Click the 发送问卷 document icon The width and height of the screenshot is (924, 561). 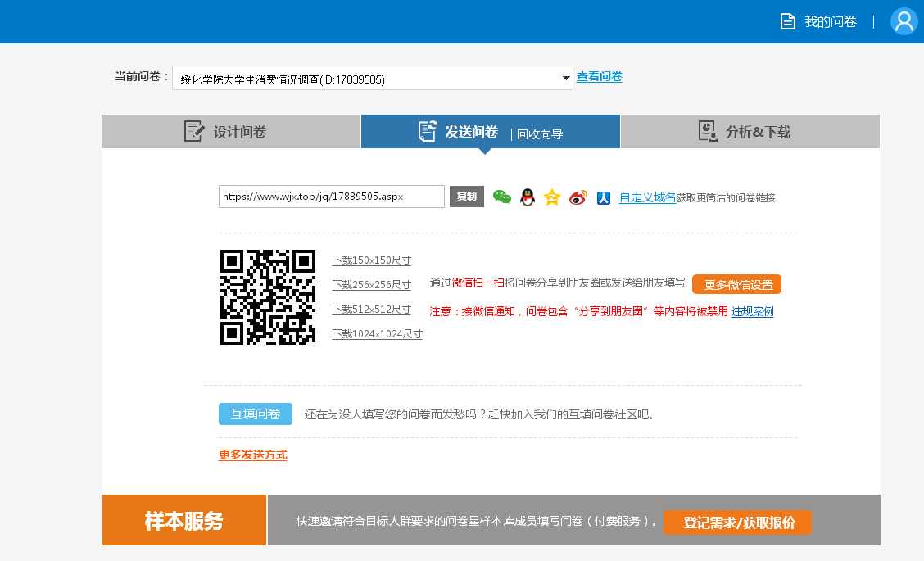coord(428,131)
